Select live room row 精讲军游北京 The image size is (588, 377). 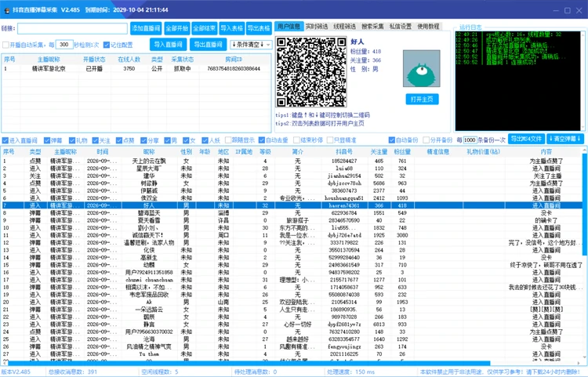(136, 68)
